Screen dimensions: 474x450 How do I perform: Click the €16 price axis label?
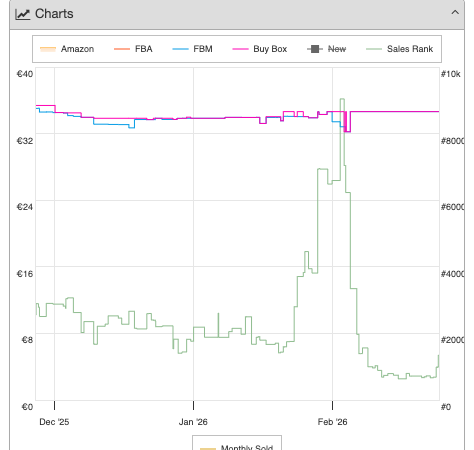coord(25,274)
